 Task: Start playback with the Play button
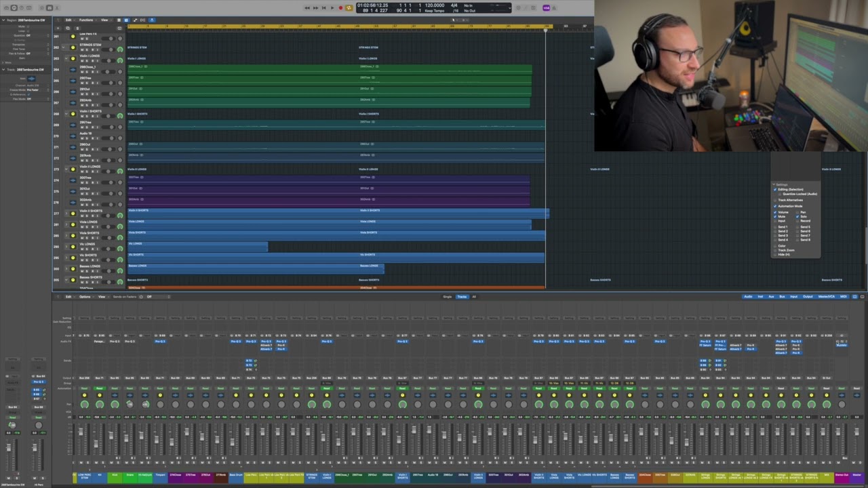[x=332, y=8]
